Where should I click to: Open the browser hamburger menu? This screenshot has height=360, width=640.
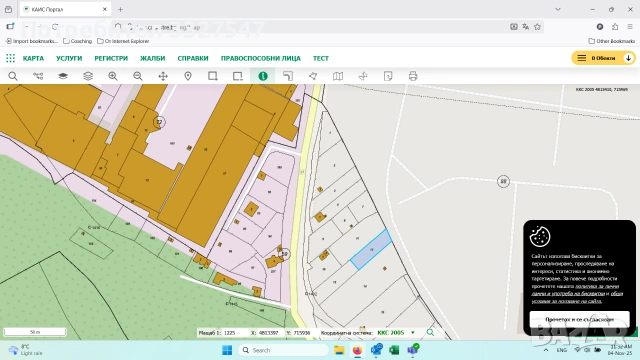click(x=630, y=27)
